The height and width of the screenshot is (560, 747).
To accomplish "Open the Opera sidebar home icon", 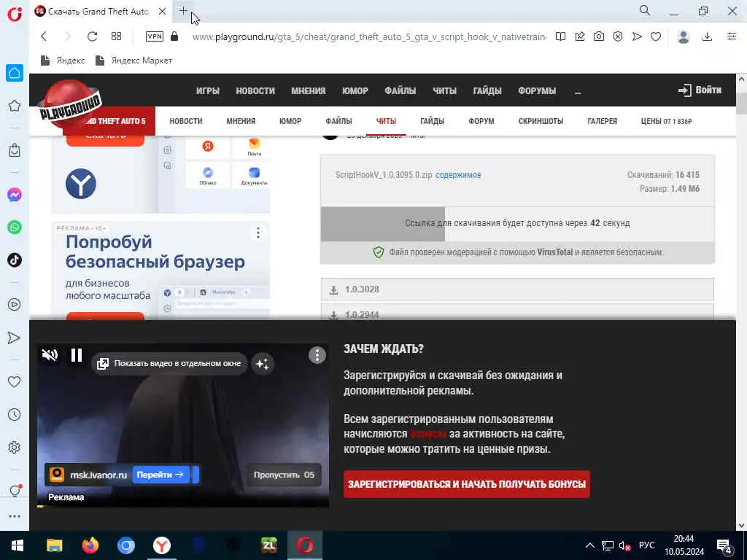I will point(15,73).
